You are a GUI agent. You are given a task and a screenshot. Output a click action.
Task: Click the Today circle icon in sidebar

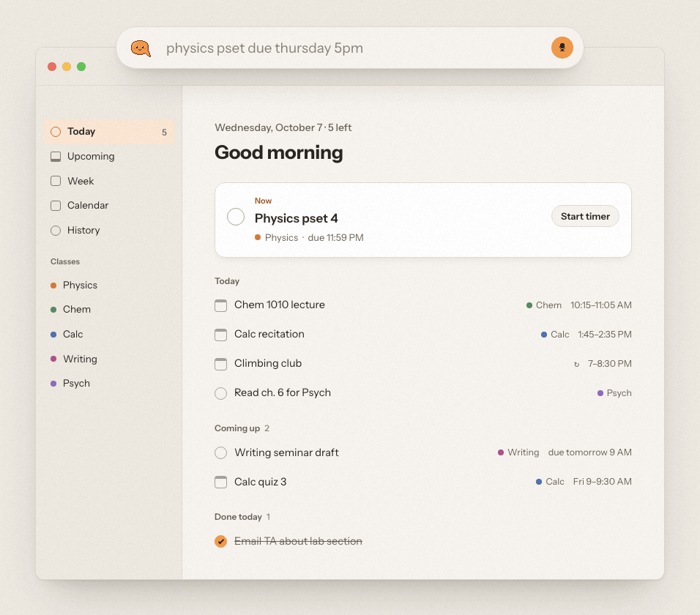coord(56,132)
